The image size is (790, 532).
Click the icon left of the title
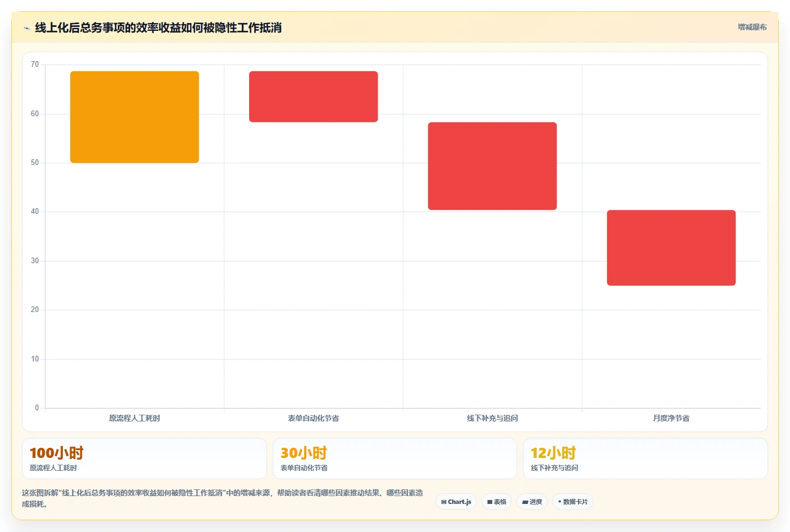[26, 28]
